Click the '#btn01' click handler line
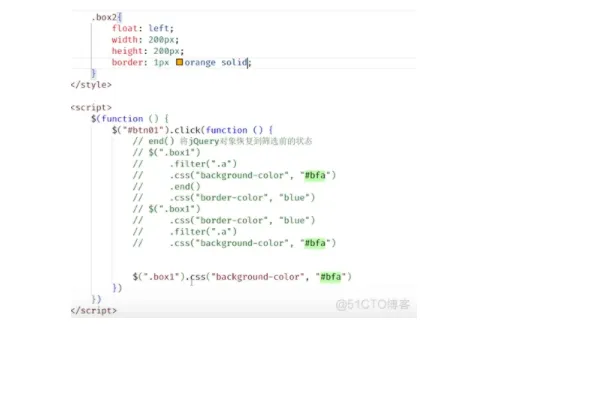 click(192, 130)
